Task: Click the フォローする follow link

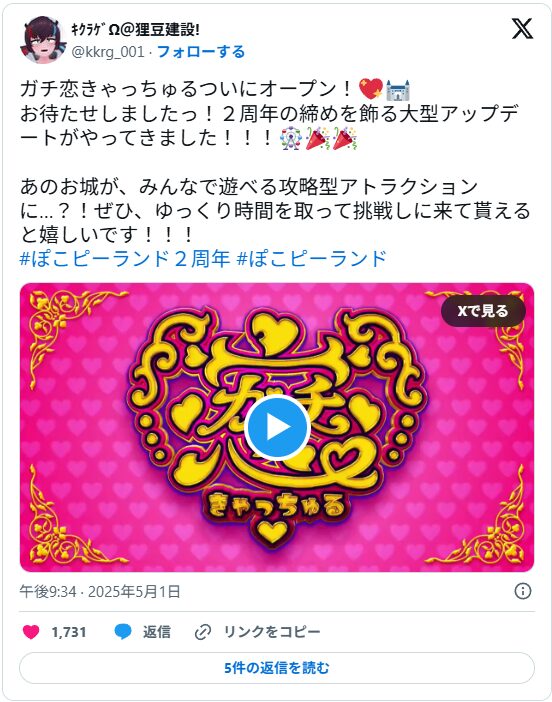Action: [x=201, y=52]
